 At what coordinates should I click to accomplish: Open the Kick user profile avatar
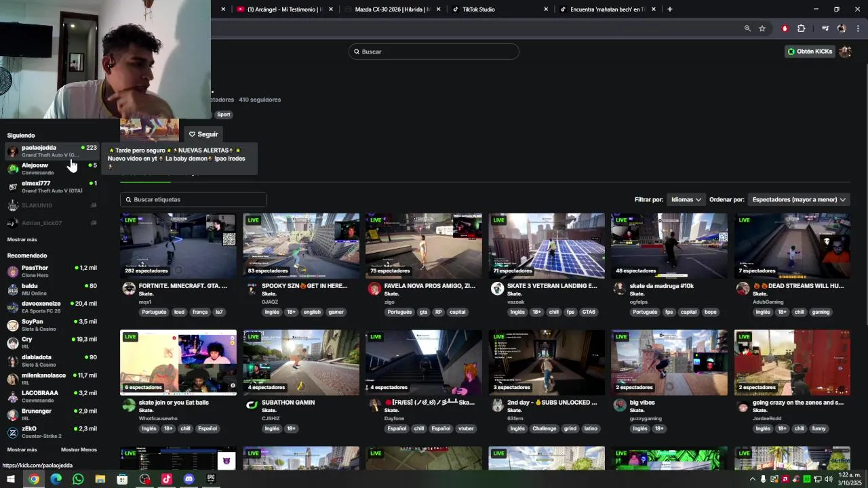tap(845, 52)
